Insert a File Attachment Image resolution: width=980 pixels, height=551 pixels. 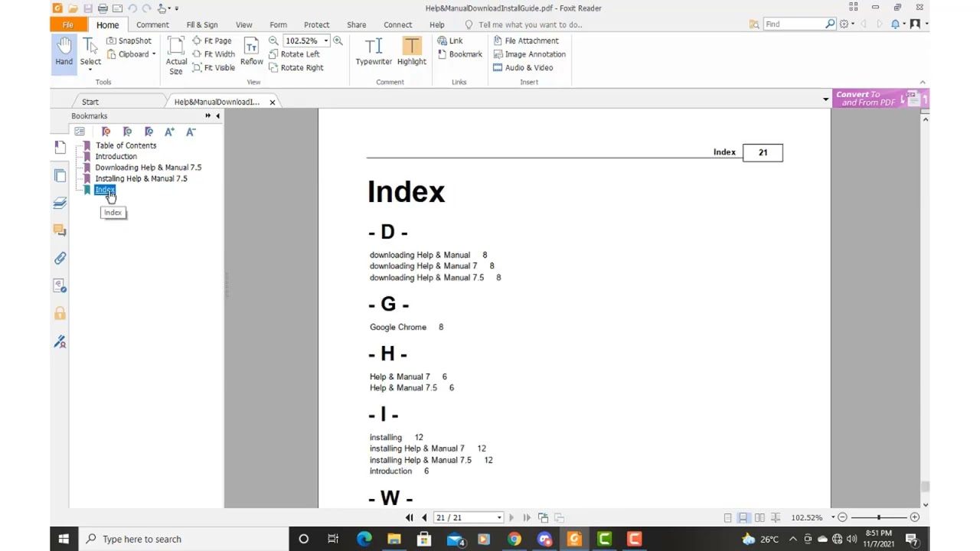(x=526, y=41)
